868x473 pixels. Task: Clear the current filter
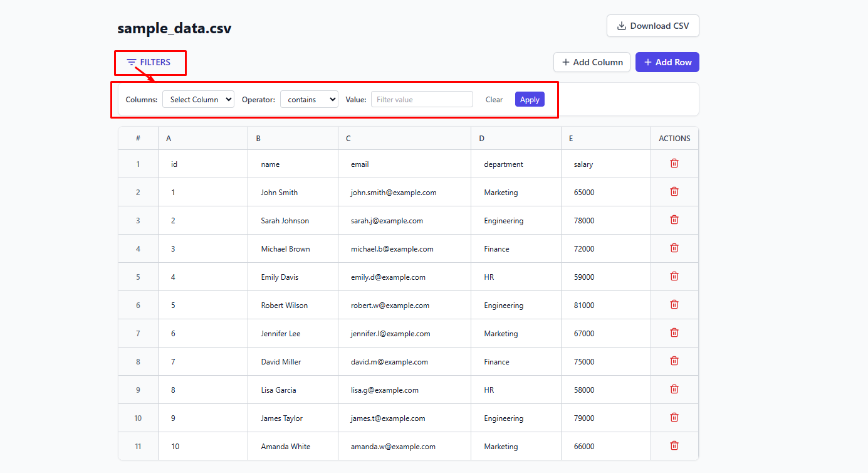494,99
